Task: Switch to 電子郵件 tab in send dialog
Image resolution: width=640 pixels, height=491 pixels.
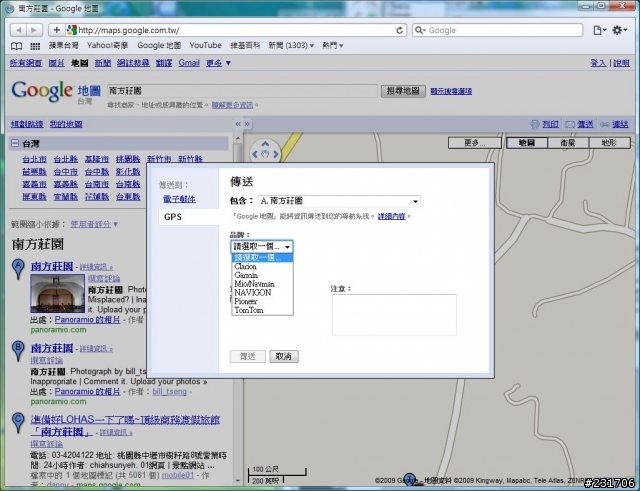Action: 179,199
